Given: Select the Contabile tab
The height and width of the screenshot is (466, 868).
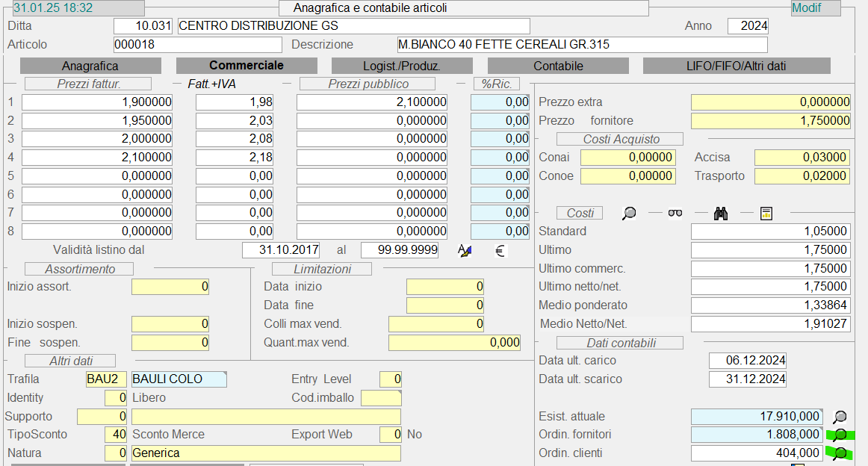Looking at the screenshot, I should 558,66.
